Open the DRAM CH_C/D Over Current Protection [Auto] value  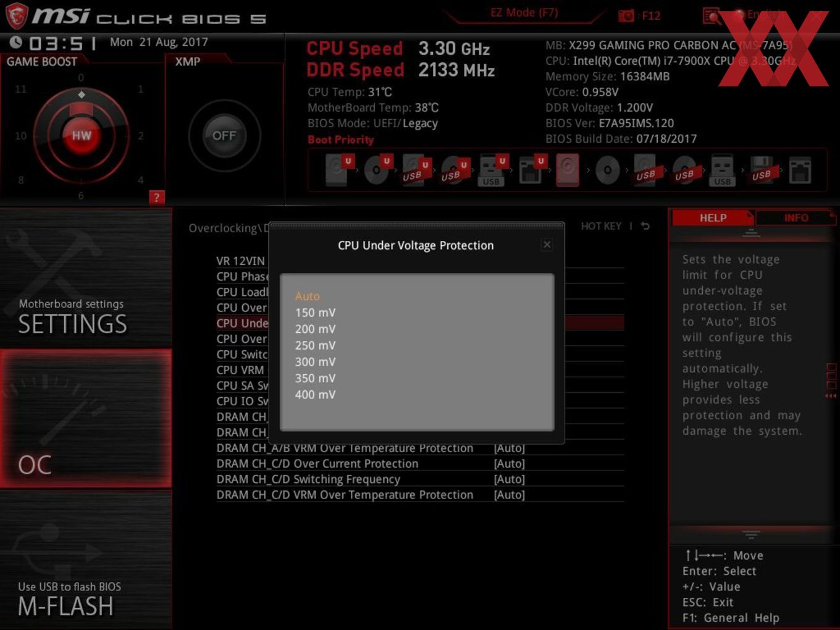click(509, 463)
